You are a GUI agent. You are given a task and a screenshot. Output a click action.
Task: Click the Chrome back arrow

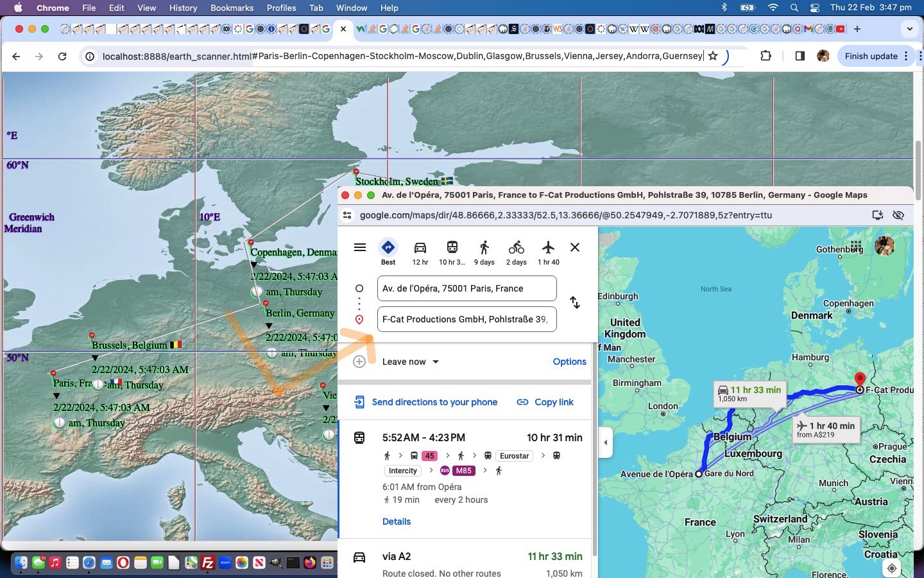coord(17,57)
